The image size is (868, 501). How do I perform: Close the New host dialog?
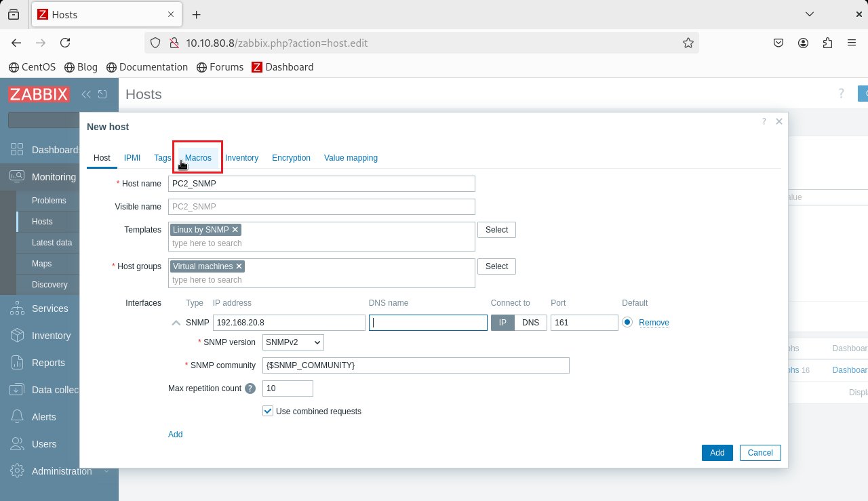[779, 121]
